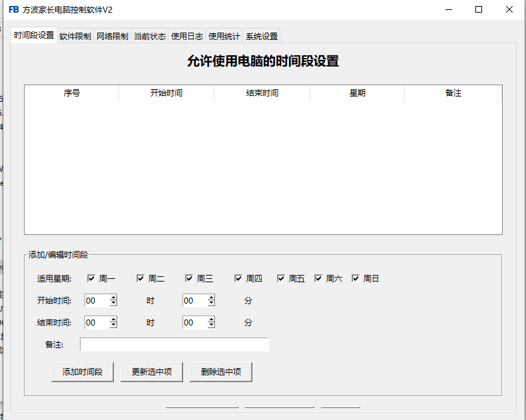526x420 pixels.
Task: Click the 开始时间 column header
Action: pos(166,93)
